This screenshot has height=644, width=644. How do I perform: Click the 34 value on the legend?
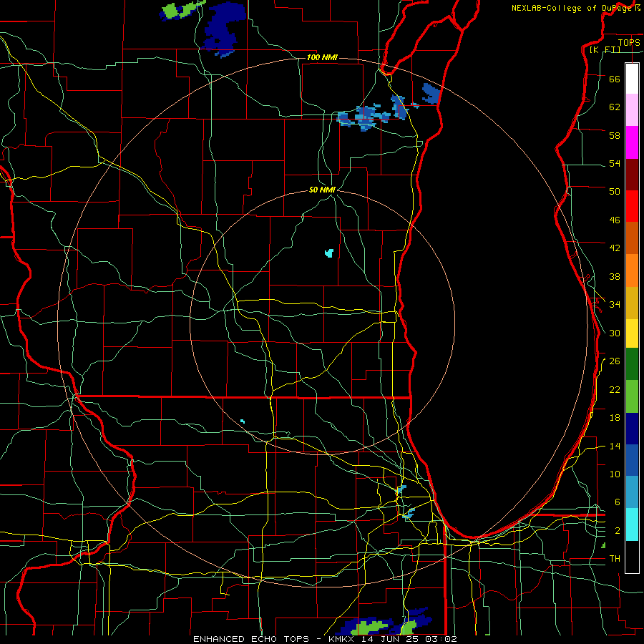pyautogui.click(x=615, y=304)
